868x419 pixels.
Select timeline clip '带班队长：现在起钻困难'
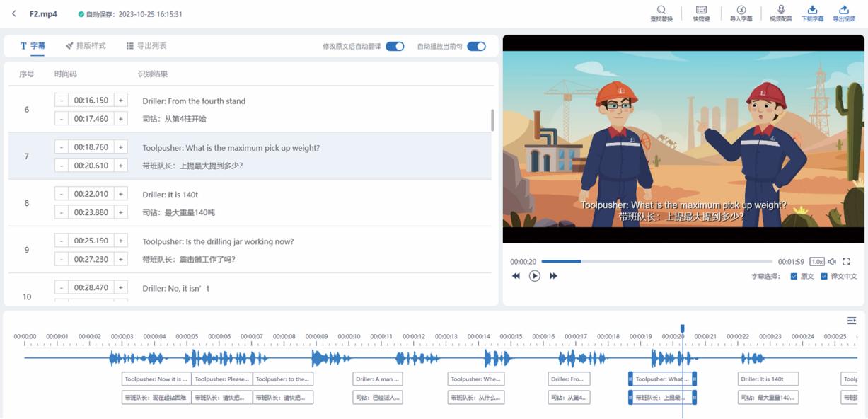tap(156, 398)
